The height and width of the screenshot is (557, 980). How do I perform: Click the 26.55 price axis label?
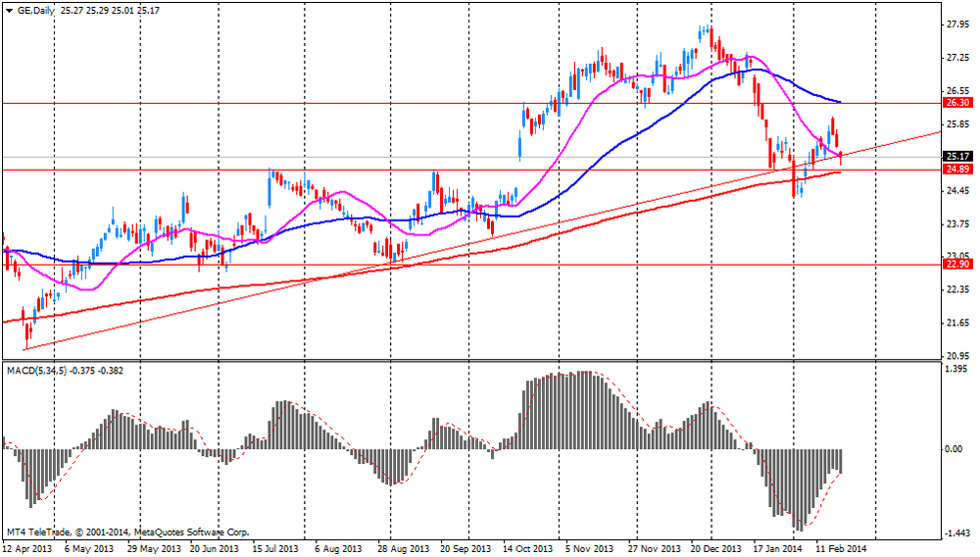958,90
